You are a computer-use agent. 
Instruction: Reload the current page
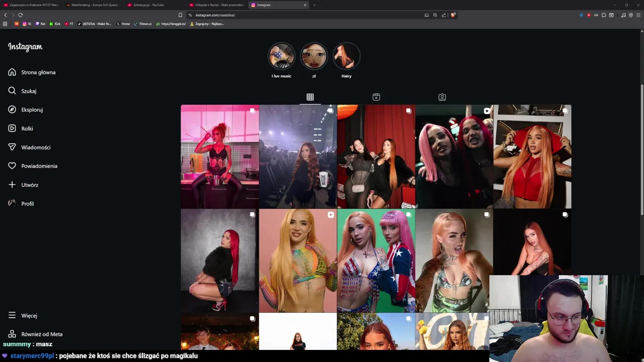click(x=21, y=15)
